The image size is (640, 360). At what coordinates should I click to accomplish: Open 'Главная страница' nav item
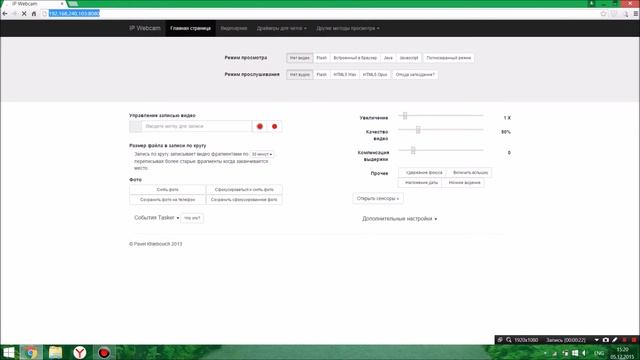pyautogui.click(x=191, y=29)
